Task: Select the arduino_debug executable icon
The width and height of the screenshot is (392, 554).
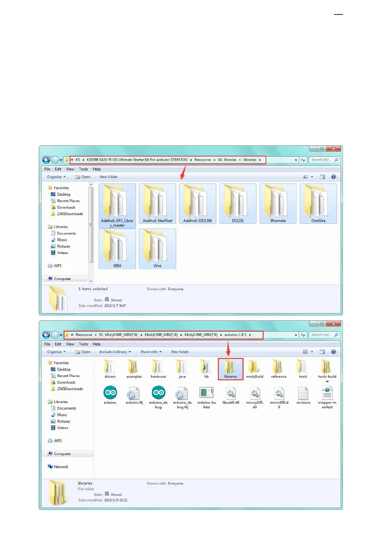Action: pos(158,393)
